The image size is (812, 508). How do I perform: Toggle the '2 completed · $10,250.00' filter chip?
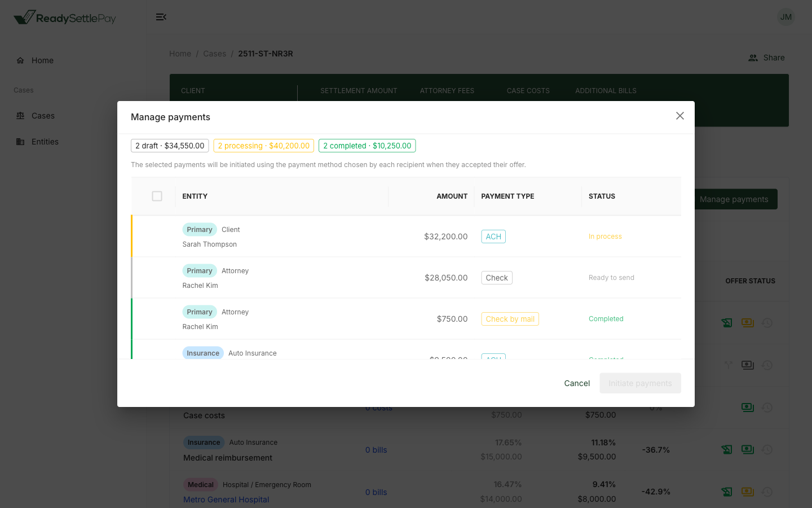[x=367, y=145]
